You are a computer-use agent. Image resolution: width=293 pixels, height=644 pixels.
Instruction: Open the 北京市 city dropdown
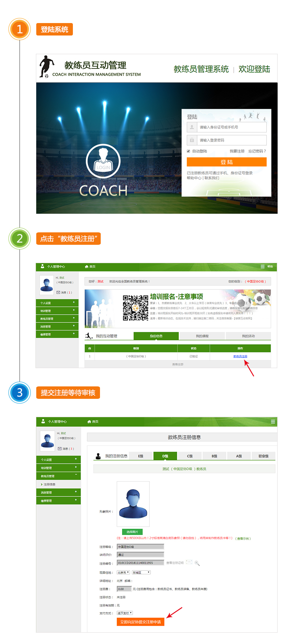123,573
